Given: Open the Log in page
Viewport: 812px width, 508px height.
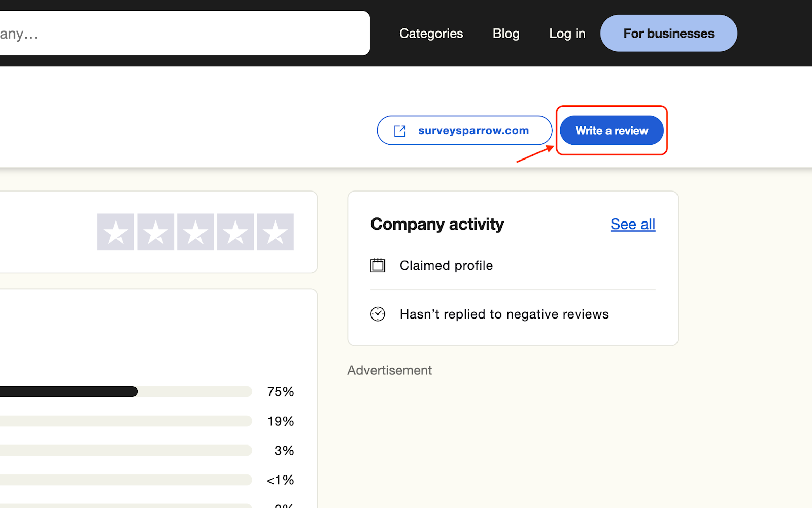Looking at the screenshot, I should [567, 34].
